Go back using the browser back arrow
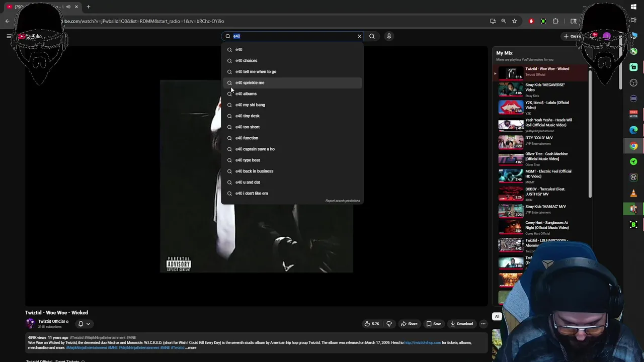Screen dimensions: 644x362 (x=7, y=21)
